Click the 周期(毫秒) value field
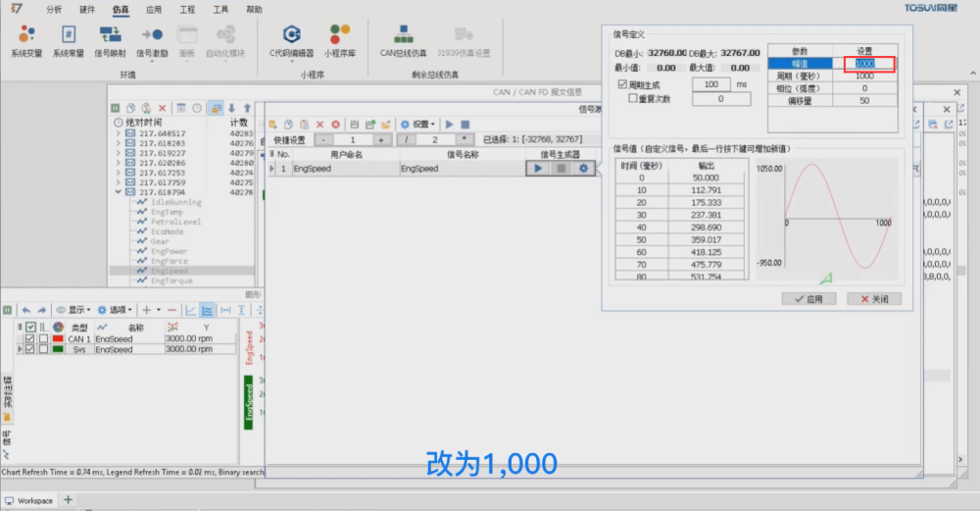 [864, 76]
